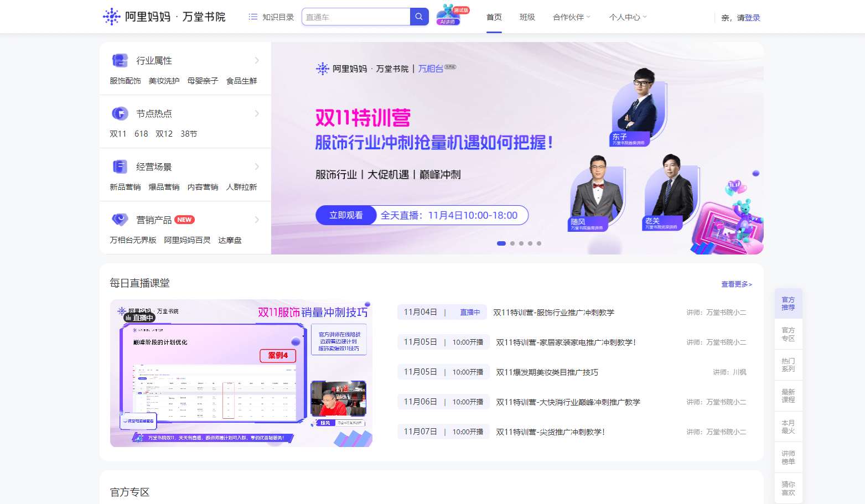This screenshot has width=865, height=504.
Task: Open the 知识目录 list icon
Action: coord(253,17)
